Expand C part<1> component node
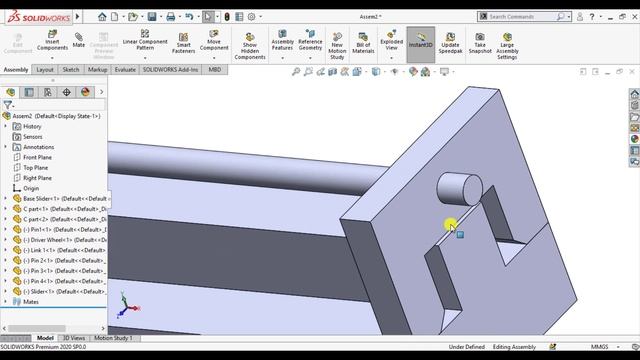The height and width of the screenshot is (360, 640). (5, 209)
